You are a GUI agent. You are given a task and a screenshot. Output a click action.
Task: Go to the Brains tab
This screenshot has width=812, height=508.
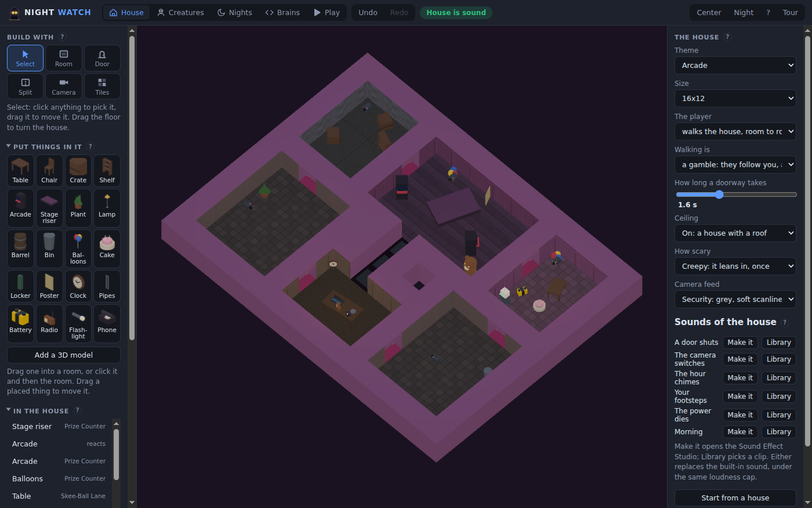[282, 13]
